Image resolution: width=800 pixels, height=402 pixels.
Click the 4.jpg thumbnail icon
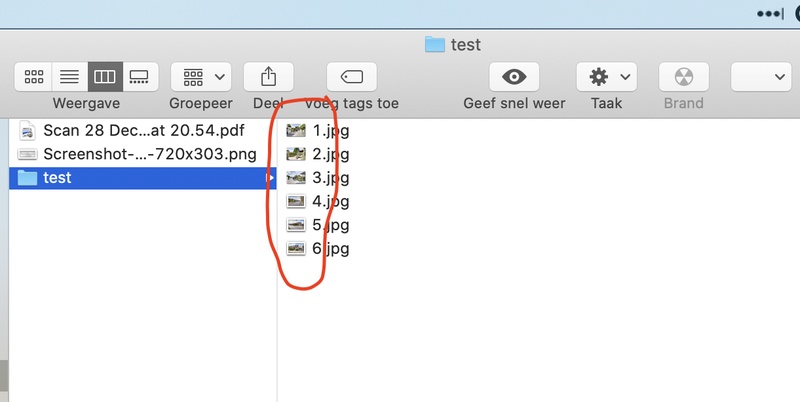(x=295, y=201)
